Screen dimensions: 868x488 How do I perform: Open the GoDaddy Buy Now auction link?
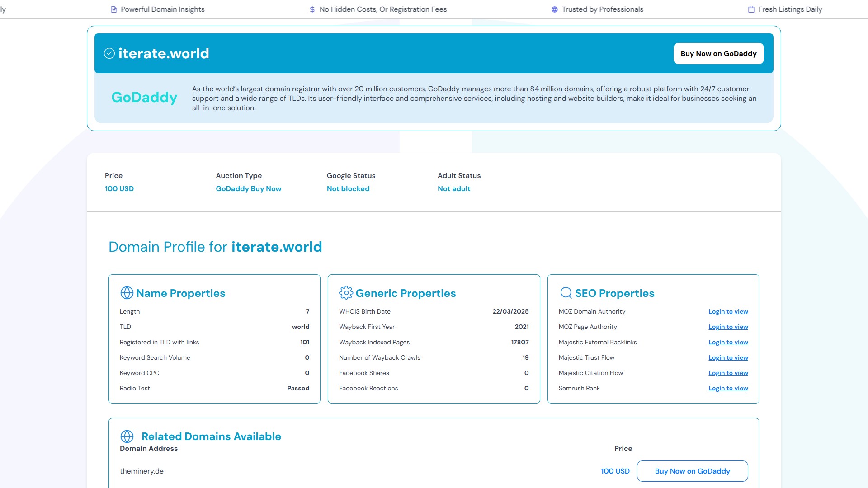[x=249, y=188]
